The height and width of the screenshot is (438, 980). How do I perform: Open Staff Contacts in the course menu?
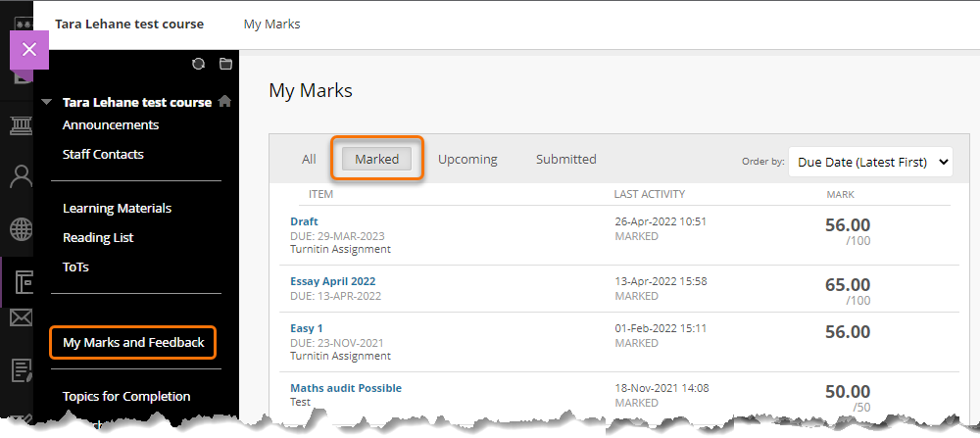(x=103, y=155)
